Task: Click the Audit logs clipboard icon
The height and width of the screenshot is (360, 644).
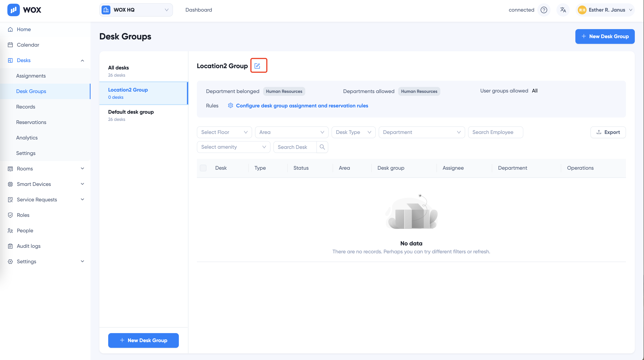Action: 10,246
